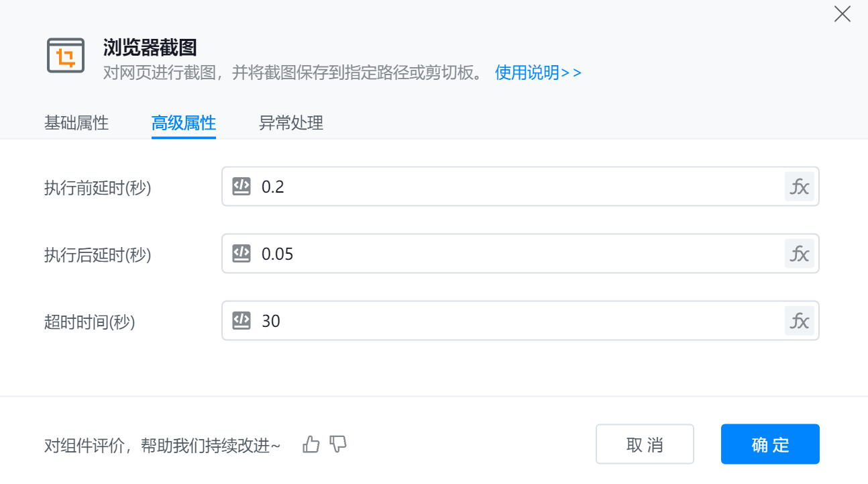Switch to the 基础属性 tab

pos(76,123)
